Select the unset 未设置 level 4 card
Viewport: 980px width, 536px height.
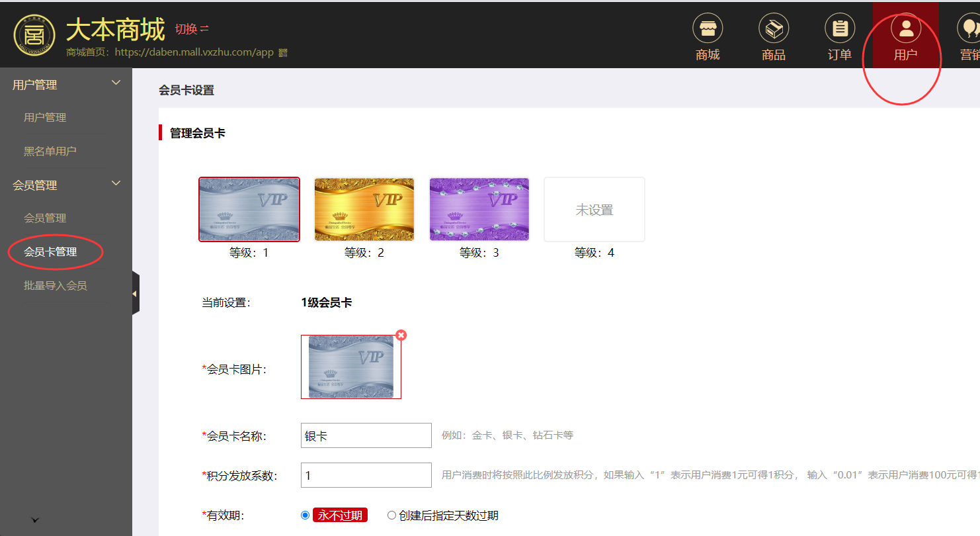click(x=594, y=209)
